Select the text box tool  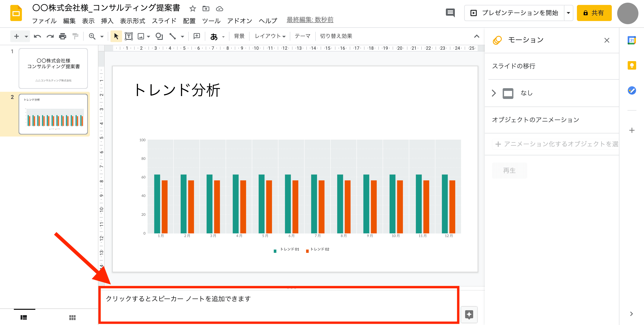[129, 36]
